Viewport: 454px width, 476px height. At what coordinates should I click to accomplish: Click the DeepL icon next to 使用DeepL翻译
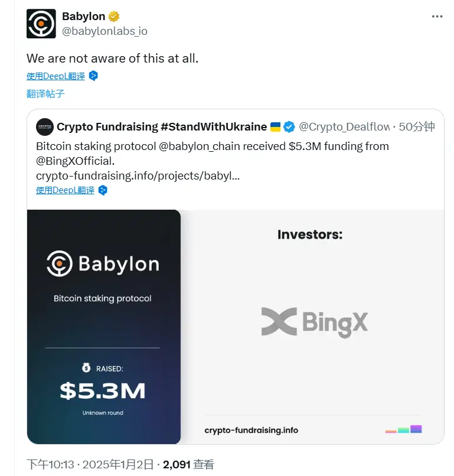point(93,76)
